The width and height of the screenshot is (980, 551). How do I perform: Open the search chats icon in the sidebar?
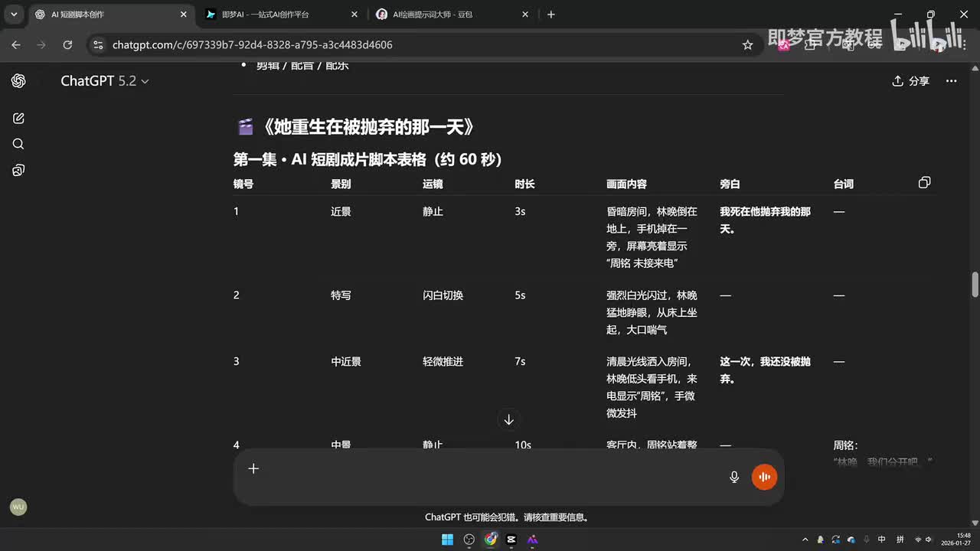(x=18, y=144)
